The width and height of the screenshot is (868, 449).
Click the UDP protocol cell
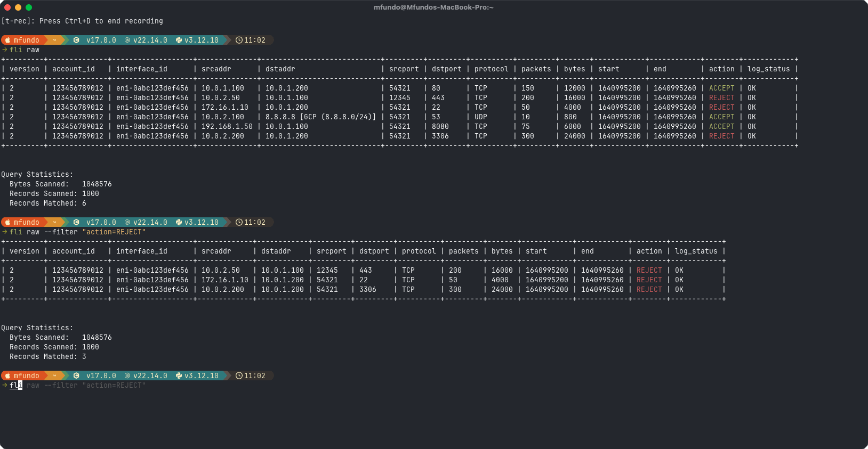pyautogui.click(x=481, y=117)
